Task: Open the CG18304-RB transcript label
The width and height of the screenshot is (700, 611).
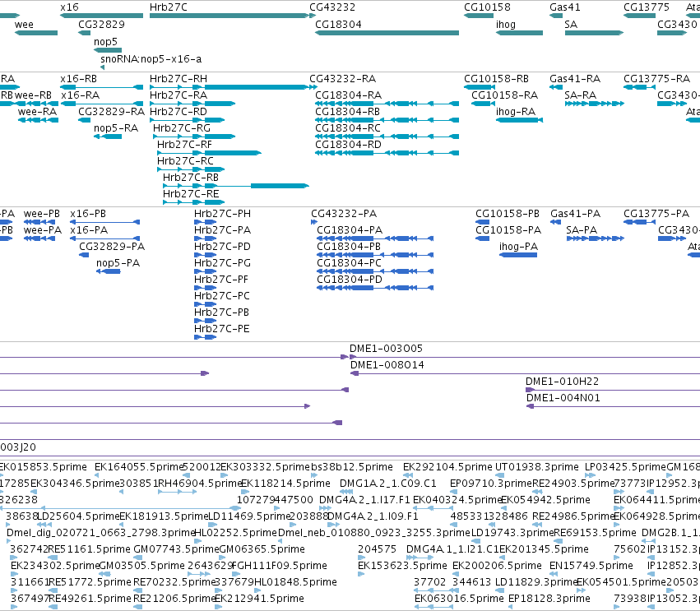Action: click(x=347, y=112)
